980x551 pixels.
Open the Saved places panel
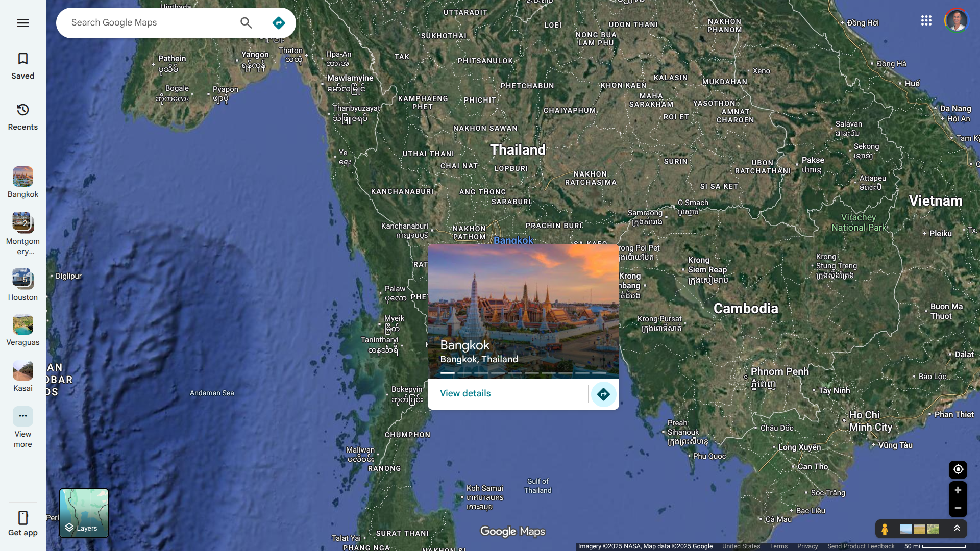22,66
